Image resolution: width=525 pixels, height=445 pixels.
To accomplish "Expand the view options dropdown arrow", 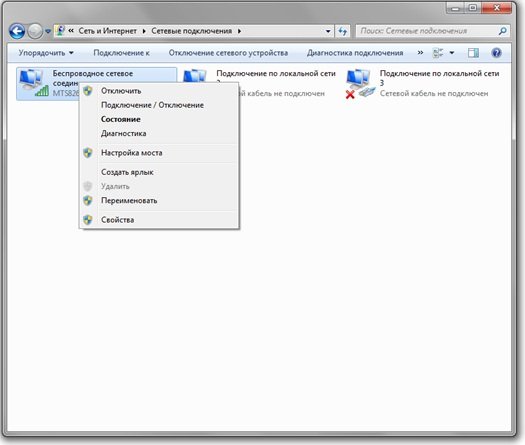I will pyautogui.click(x=452, y=53).
